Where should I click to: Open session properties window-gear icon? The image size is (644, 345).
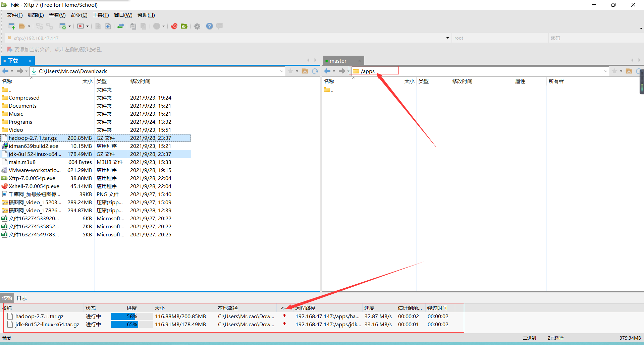(63, 26)
